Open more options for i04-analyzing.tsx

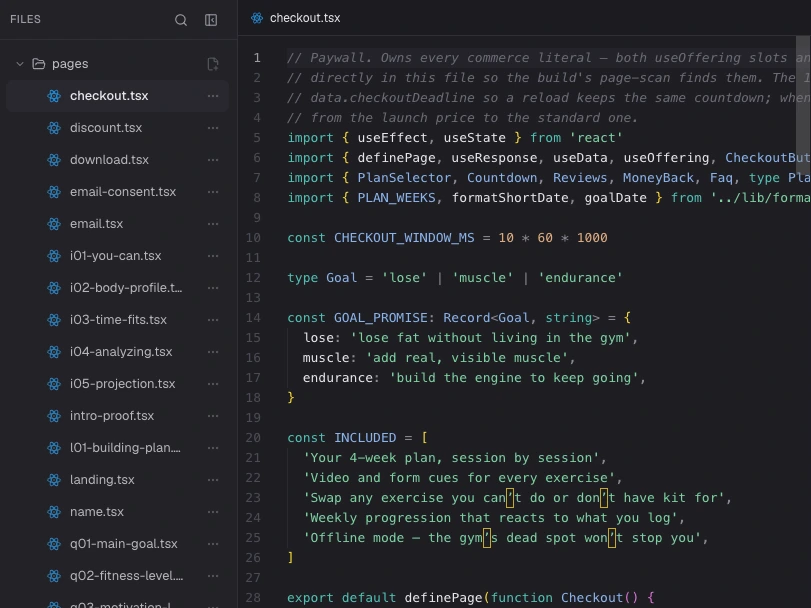point(213,352)
